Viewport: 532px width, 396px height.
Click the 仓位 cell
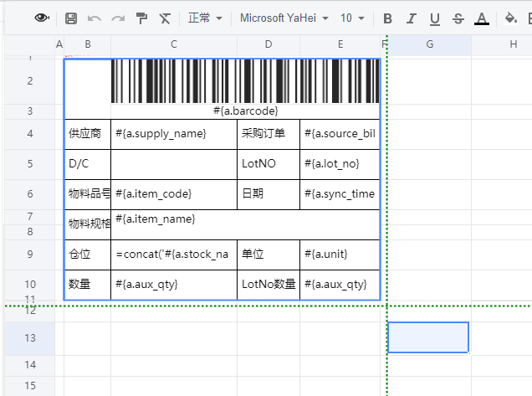tap(88, 255)
